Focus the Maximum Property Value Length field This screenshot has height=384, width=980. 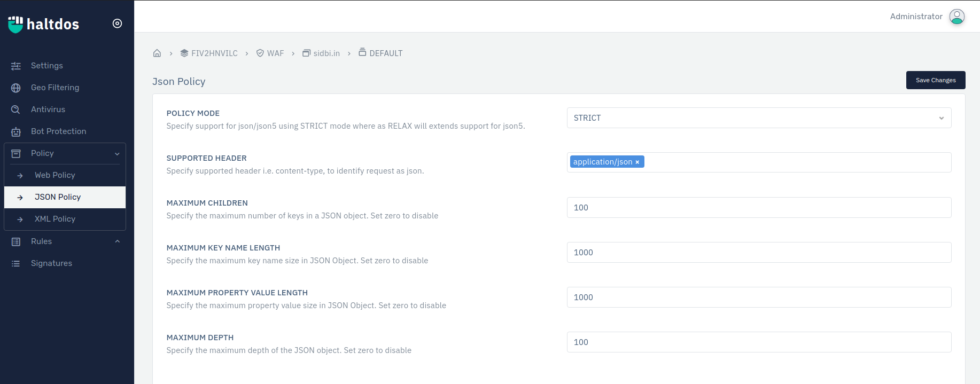point(759,297)
